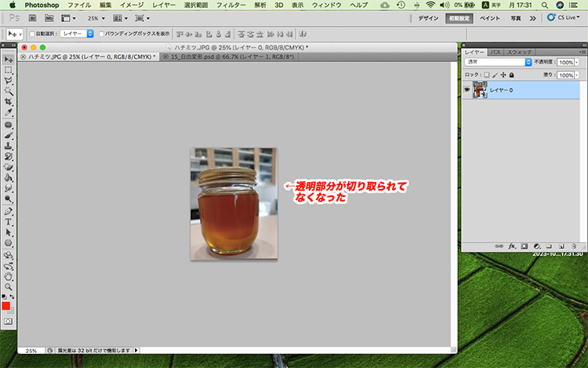588x368 pixels.
Task: Select the Move tool in the toolbox
Action: [x=9, y=60]
